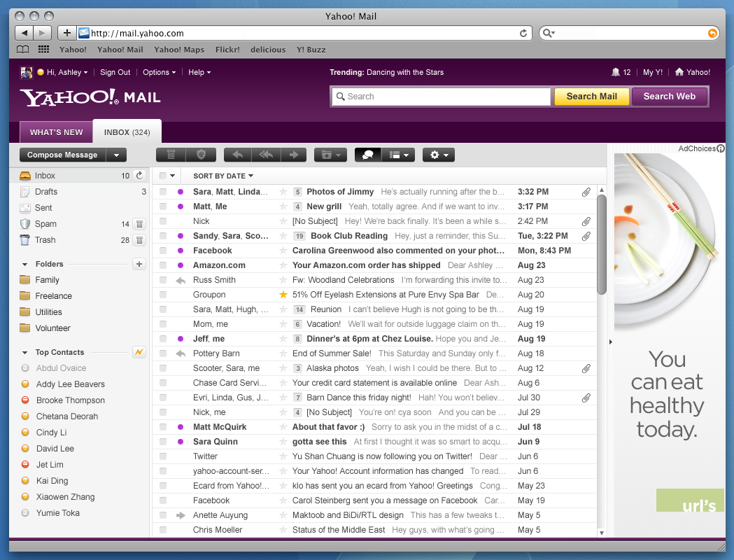Open the Drafts folder icon
The width and height of the screenshot is (734, 560).
24,192
